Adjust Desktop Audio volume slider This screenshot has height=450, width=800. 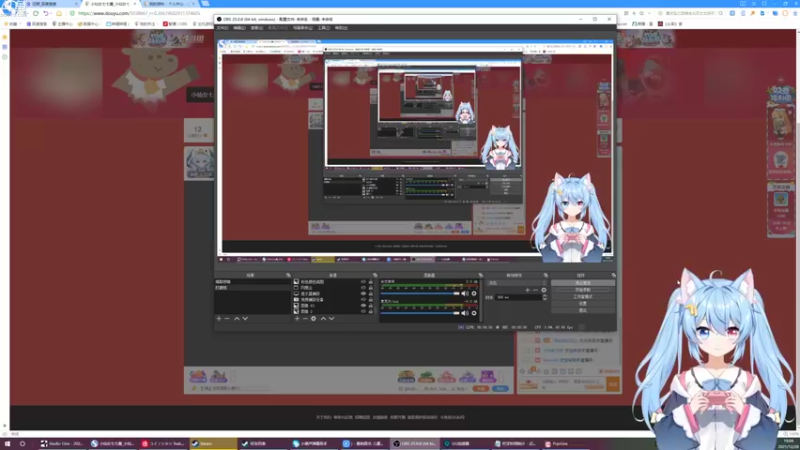(x=420, y=293)
